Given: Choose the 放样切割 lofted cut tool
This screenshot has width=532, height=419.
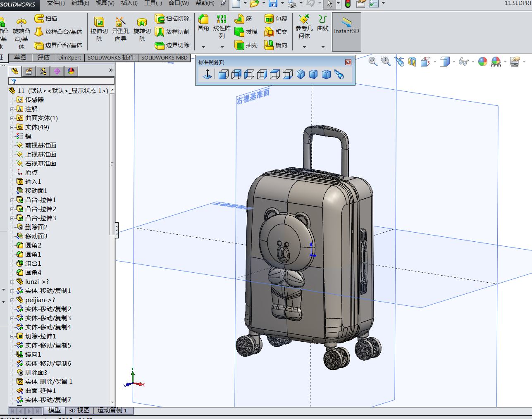Looking at the screenshot, I should point(172,32).
